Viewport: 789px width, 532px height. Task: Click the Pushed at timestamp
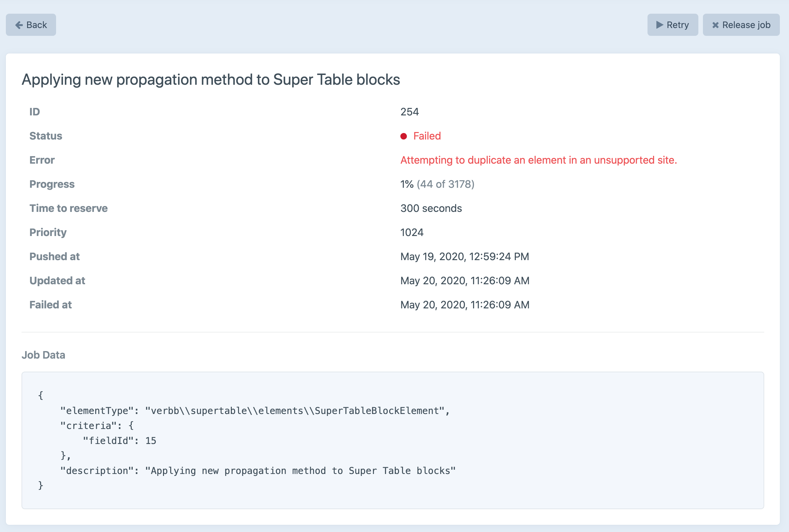point(464,256)
